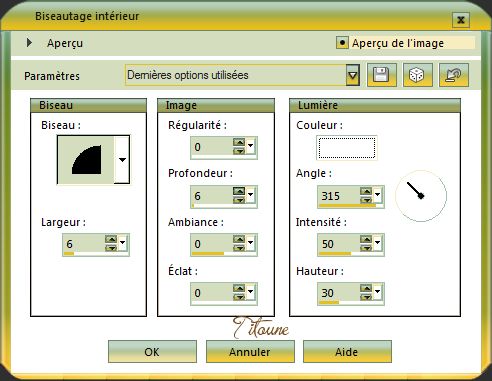Increase the Hauteur value
The height and width of the screenshot is (381, 492).
[x=366, y=288]
